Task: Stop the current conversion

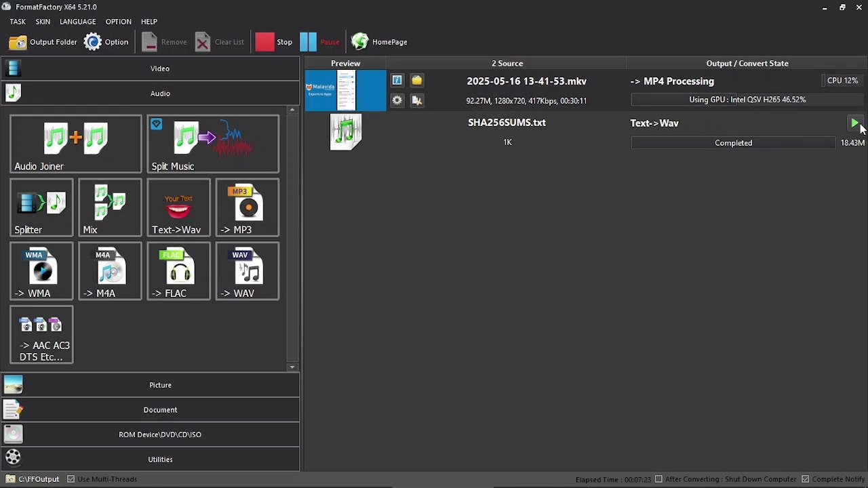Action: coord(274,42)
